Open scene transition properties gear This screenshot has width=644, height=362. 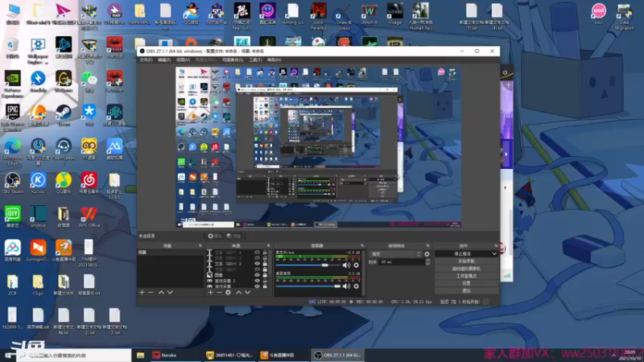coord(427,254)
